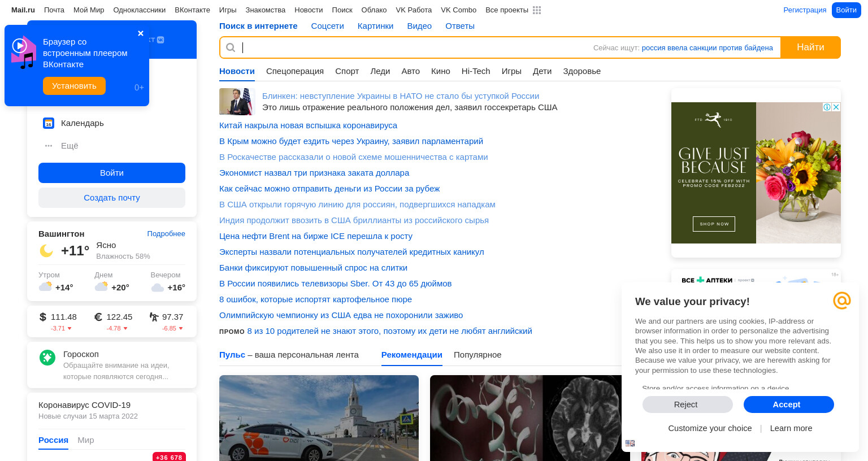Select the Россия coronavirus tab
Screen dimensions: 868x461
[x=53, y=440]
